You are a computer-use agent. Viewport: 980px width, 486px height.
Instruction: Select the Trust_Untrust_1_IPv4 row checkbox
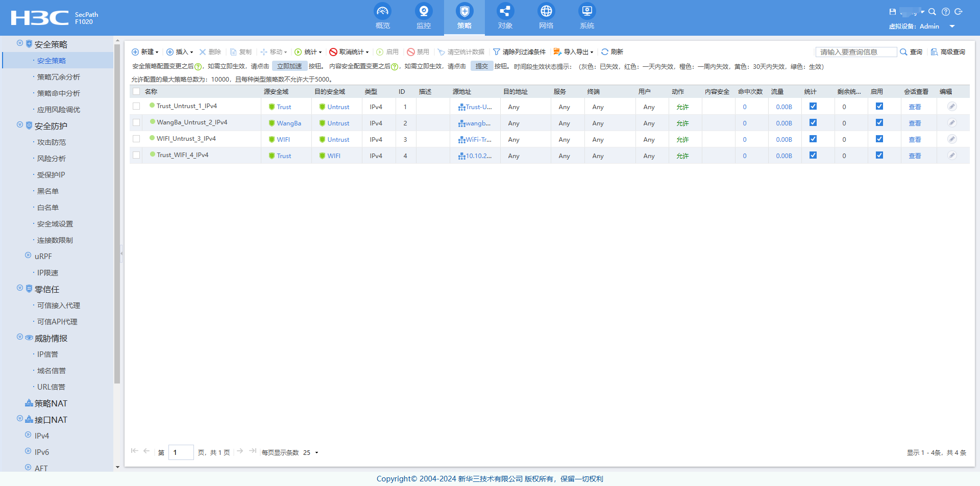click(136, 106)
